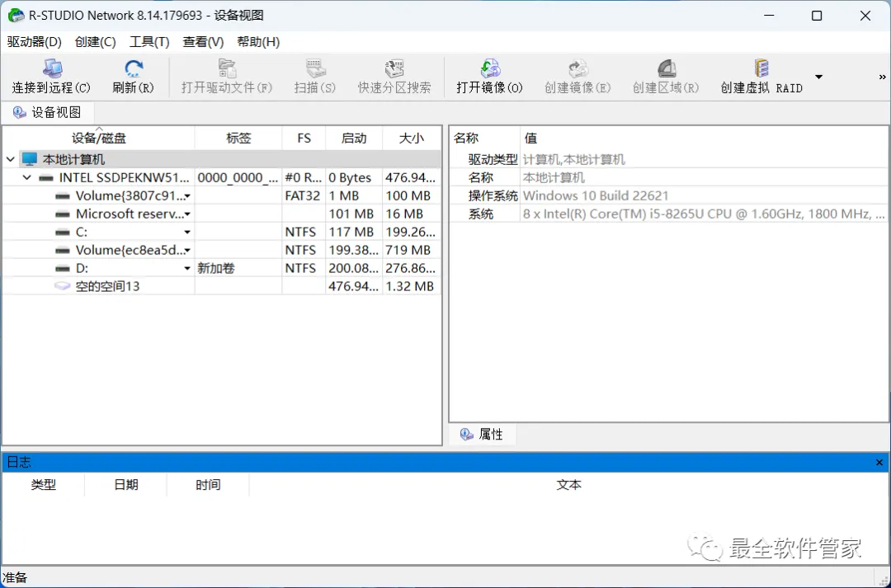Image resolution: width=891 pixels, height=588 pixels.
Task: Click the Open Image (打开镜像) toolbar icon
Action: pos(490,68)
